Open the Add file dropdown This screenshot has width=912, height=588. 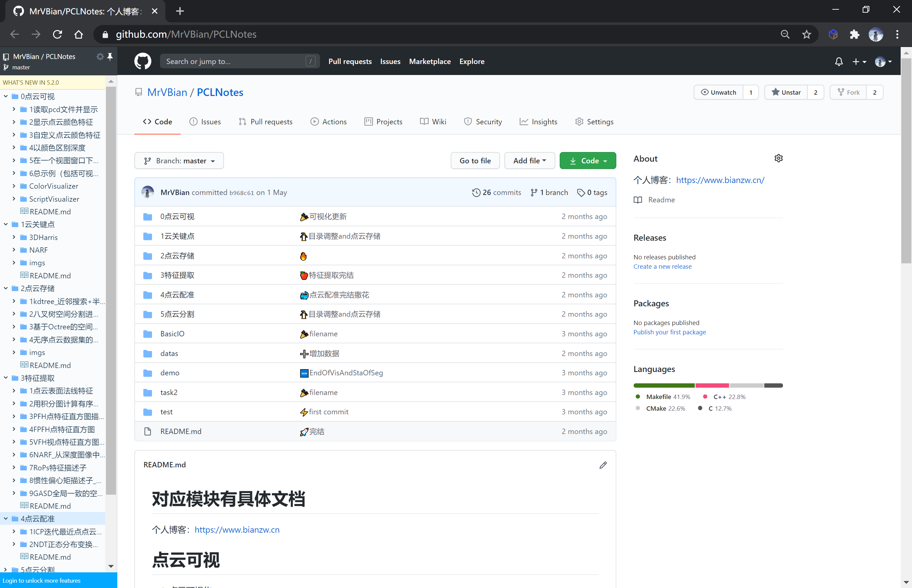[x=529, y=161]
